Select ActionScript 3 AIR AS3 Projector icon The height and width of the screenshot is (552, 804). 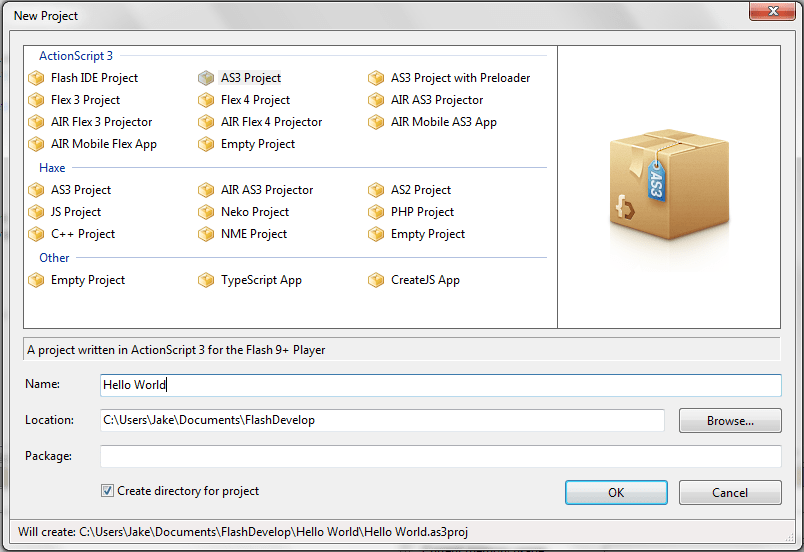point(376,100)
